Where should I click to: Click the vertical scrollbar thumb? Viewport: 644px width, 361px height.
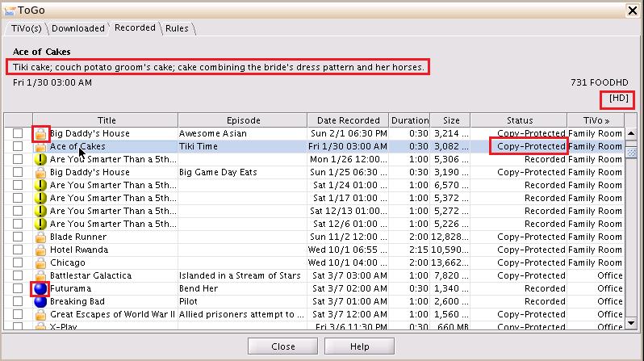coord(631,152)
